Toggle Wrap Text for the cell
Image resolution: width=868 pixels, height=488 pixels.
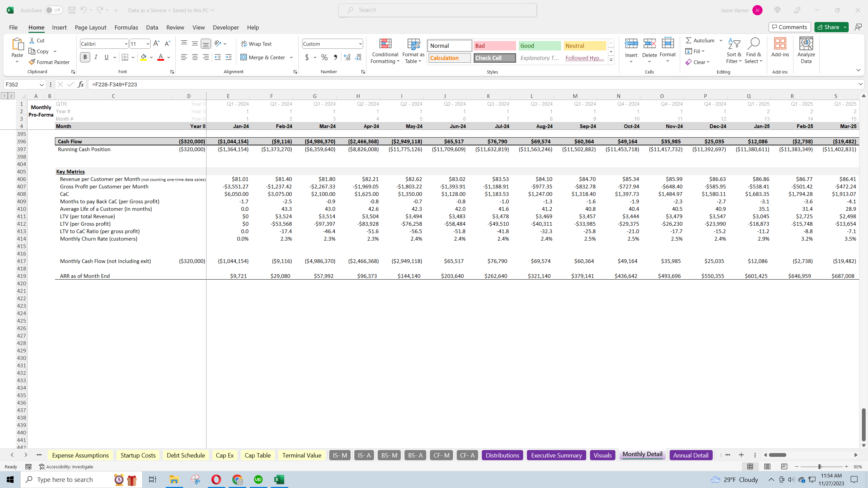[257, 43]
